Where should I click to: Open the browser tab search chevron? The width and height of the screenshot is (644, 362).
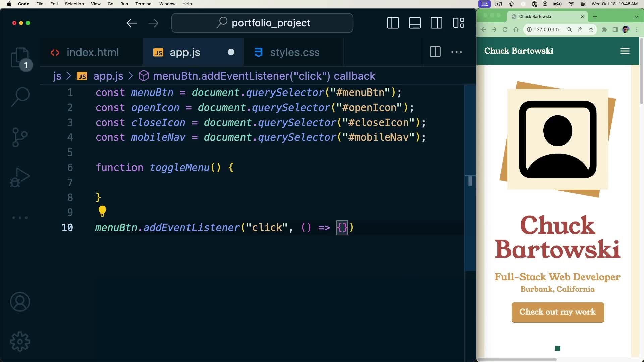[636, 17]
